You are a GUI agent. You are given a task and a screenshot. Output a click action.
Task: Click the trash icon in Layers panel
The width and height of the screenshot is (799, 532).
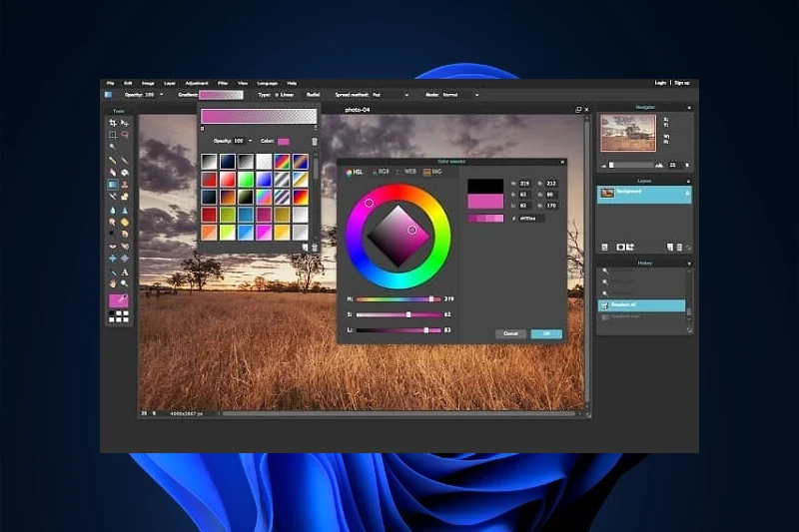[679, 247]
